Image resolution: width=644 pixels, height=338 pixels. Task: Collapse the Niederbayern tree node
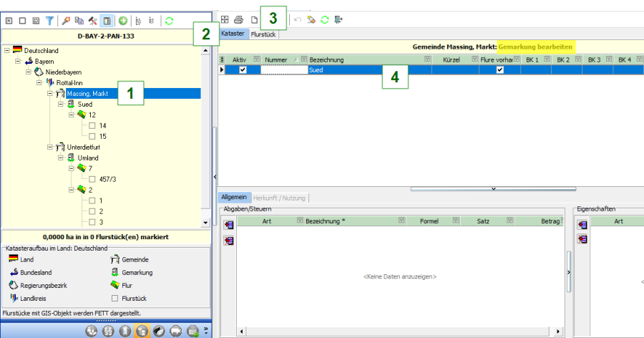pos(29,72)
